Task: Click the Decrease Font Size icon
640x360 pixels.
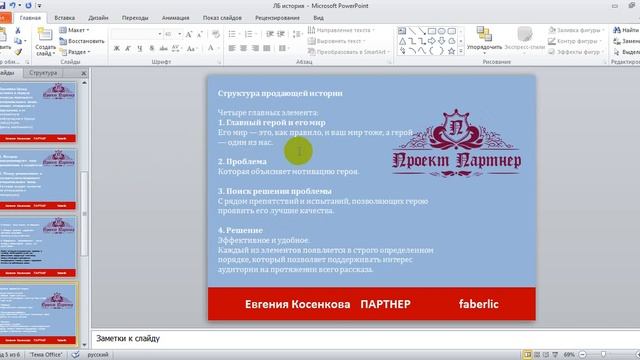Action: pos(200,34)
